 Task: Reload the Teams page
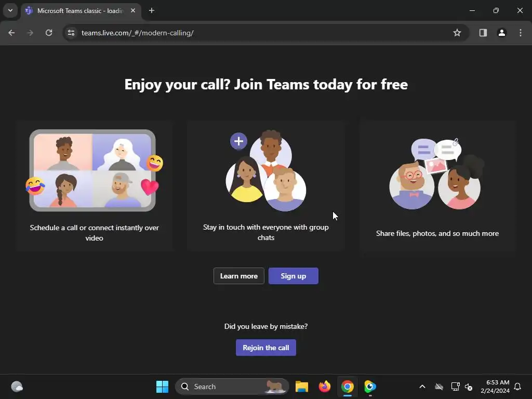(49, 33)
